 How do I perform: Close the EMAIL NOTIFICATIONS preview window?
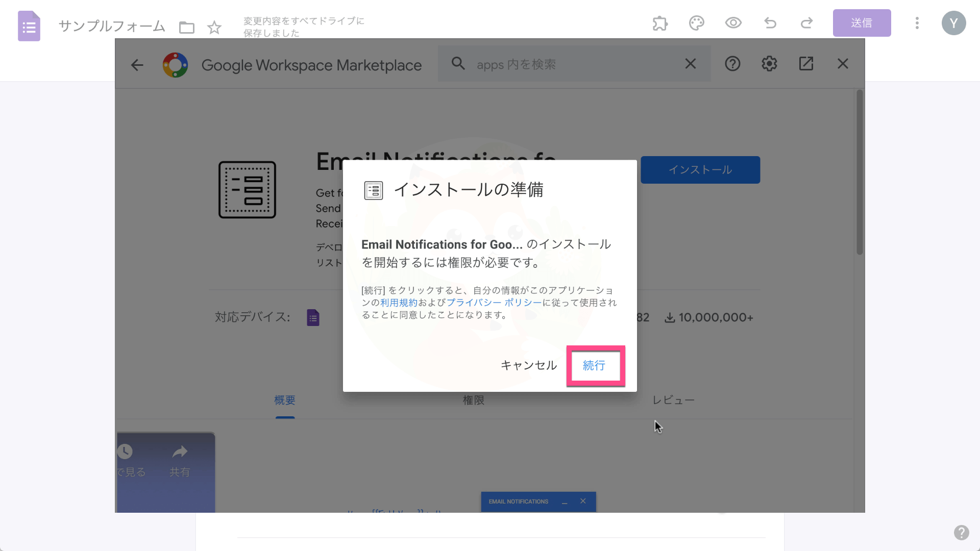click(x=583, y=501)
